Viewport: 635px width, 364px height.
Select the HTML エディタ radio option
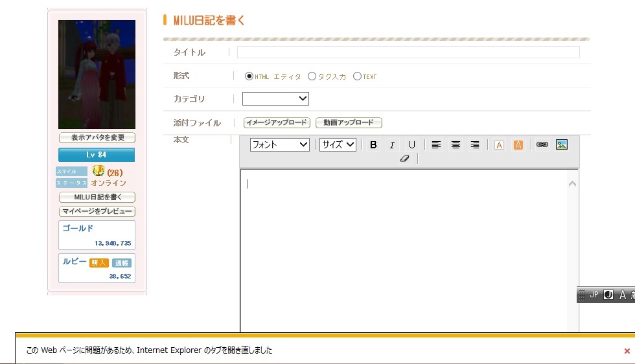click(249, 76)
